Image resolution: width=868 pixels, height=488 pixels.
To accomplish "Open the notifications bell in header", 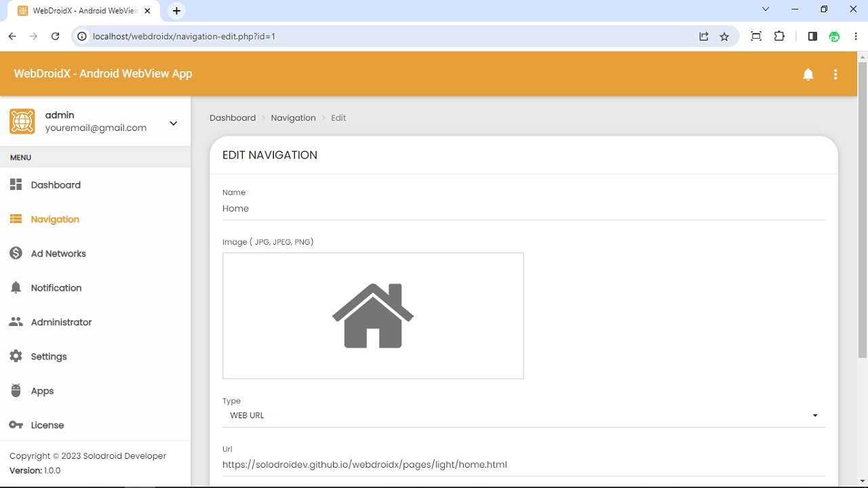I will tap(808, 75).
